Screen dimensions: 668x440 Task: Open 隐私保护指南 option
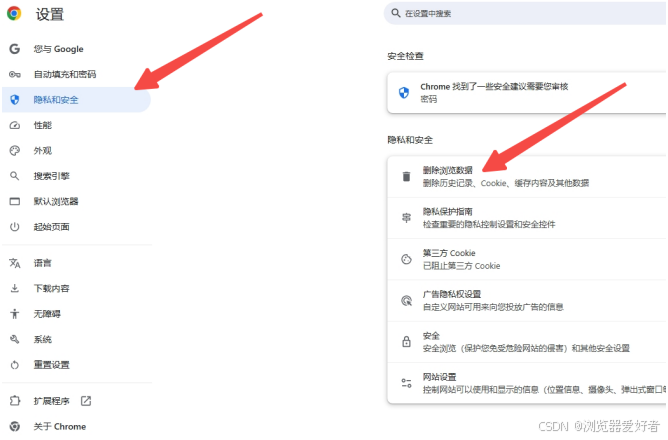[527, 218]
